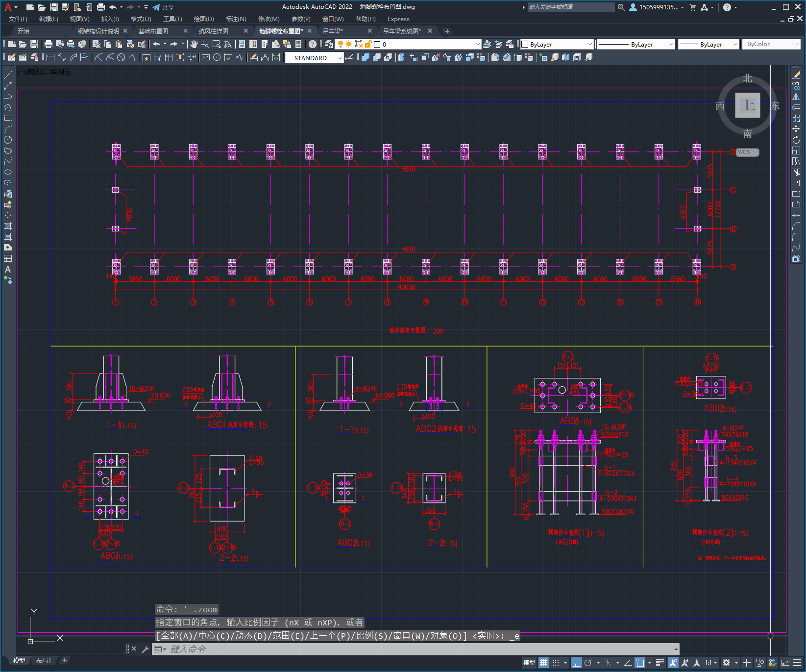
Task: Click the Zoom Window toolbar icon
Action: (216, 44)
